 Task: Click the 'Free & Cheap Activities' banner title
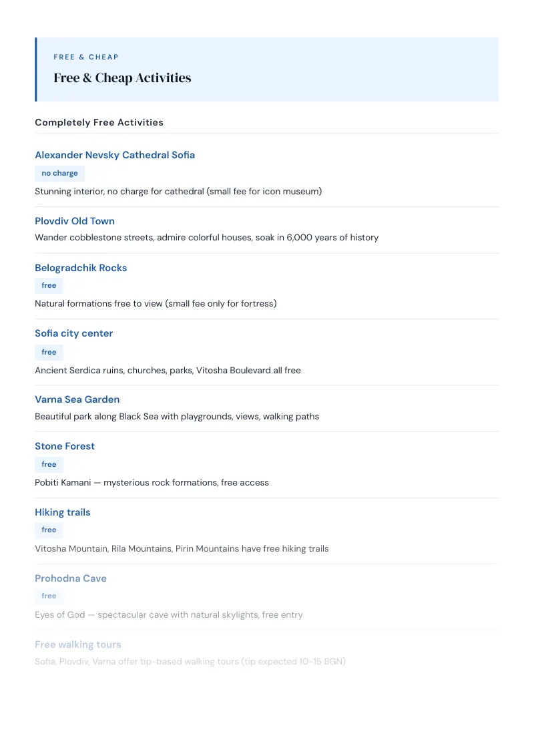[122, 77]
